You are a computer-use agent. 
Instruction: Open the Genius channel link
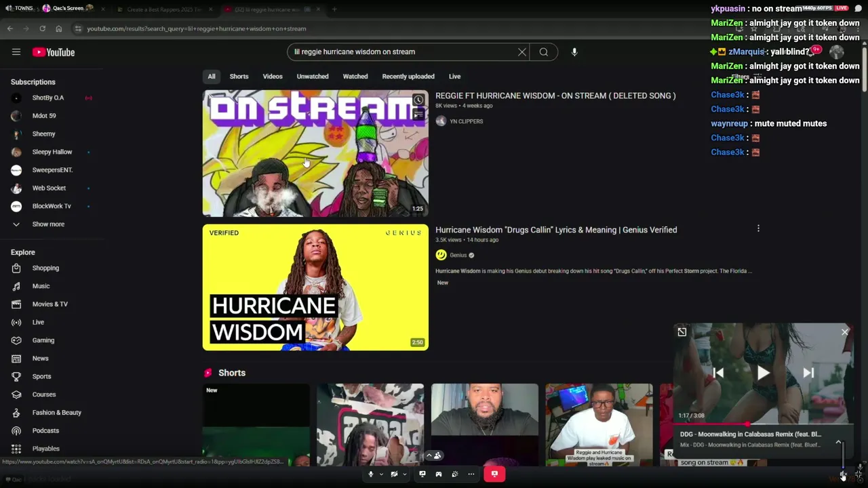pos(458,256)
